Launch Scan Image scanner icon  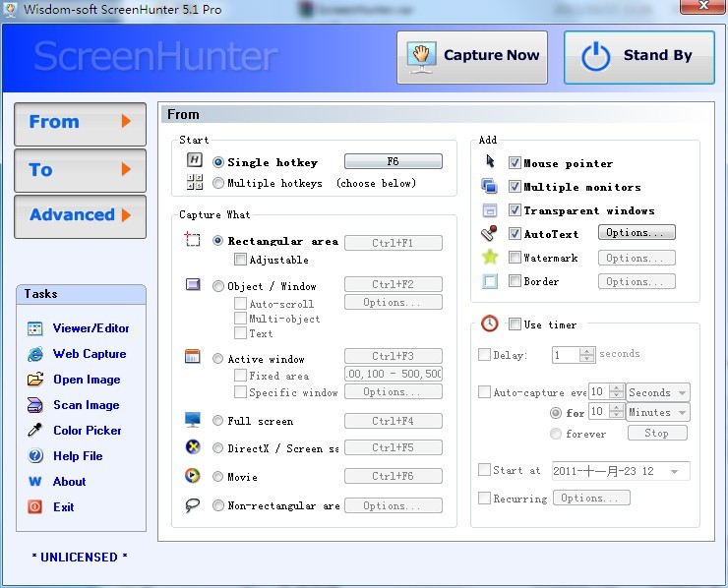35,405
